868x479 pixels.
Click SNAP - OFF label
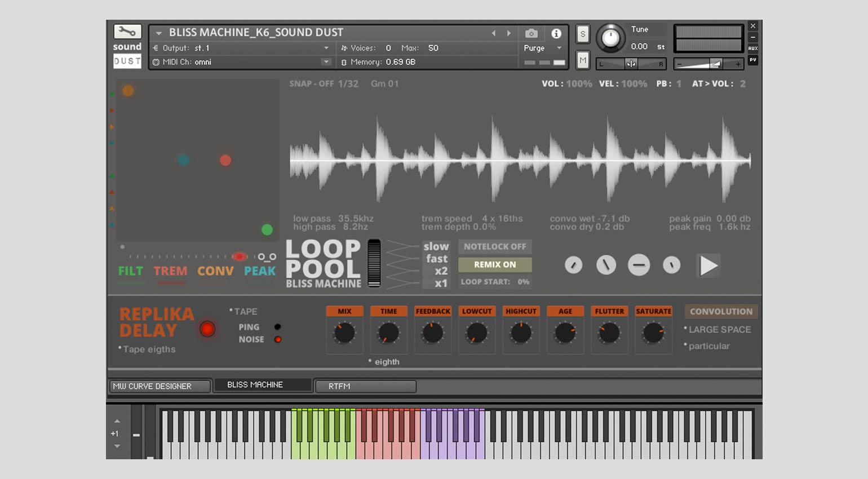tap(312, 83)
